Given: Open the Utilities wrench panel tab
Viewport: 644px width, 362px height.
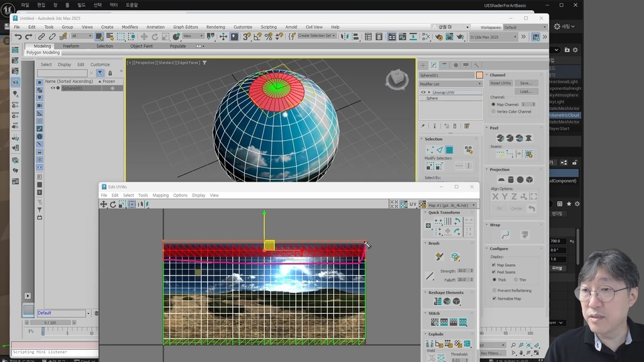Looking at the screenshot, I should [x=476, y=65].
